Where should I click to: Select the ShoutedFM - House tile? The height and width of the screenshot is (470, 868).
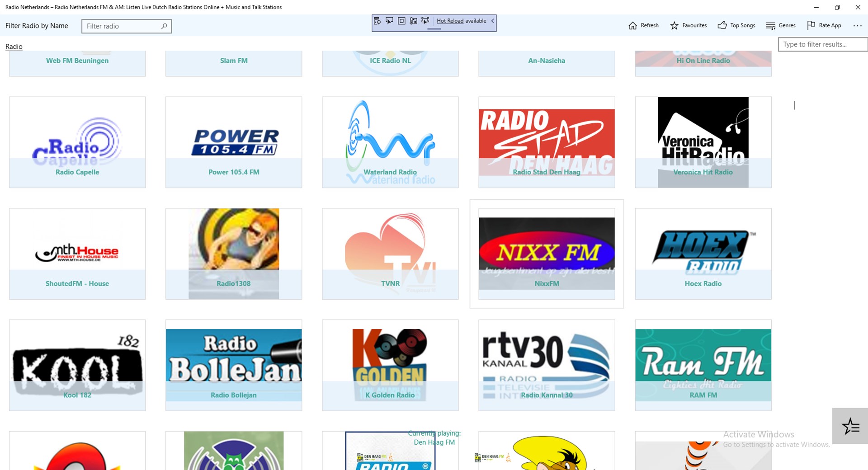77,254
